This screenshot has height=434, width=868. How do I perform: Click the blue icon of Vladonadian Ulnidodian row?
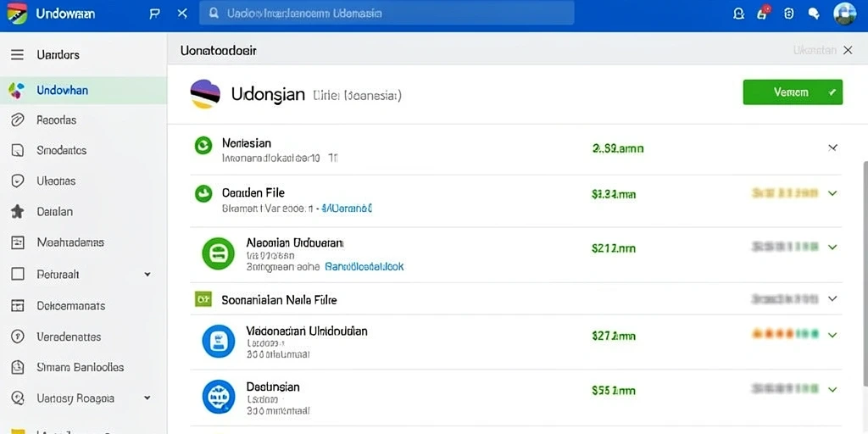click(x=218, y=341)
